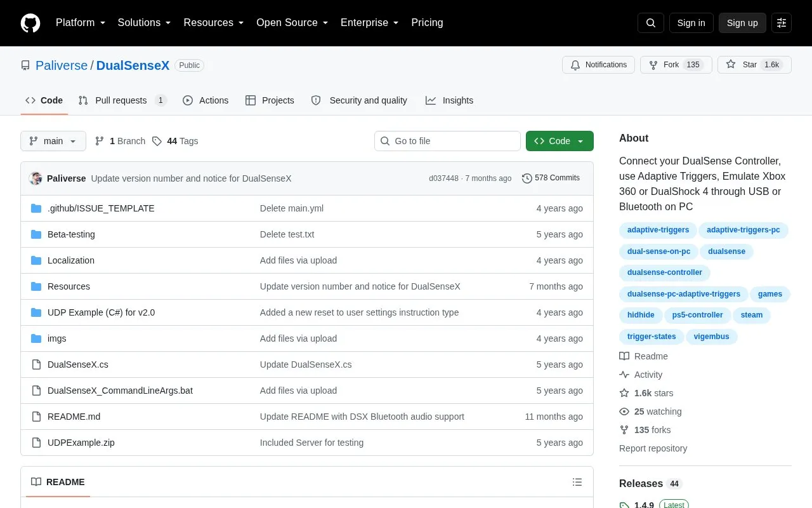812x508 pixels.
Task: Open the Paliverse owner link
Action: click(62, 65)
